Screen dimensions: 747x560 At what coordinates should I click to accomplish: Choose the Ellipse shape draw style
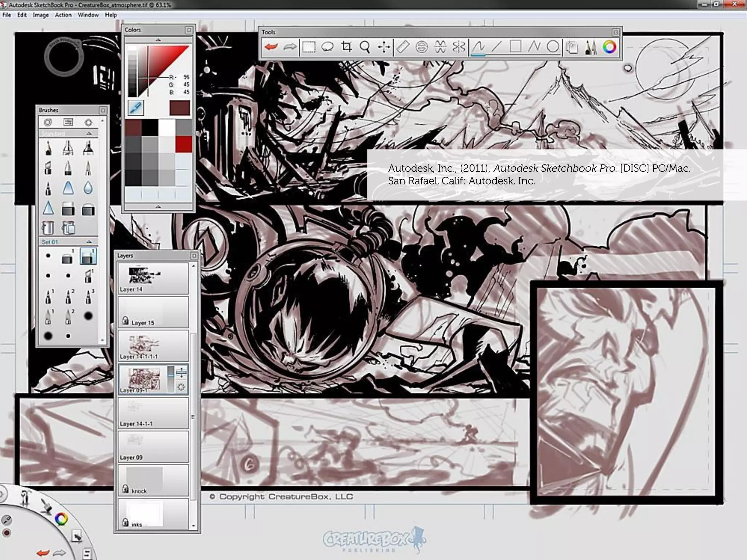(x=553, y=47)
